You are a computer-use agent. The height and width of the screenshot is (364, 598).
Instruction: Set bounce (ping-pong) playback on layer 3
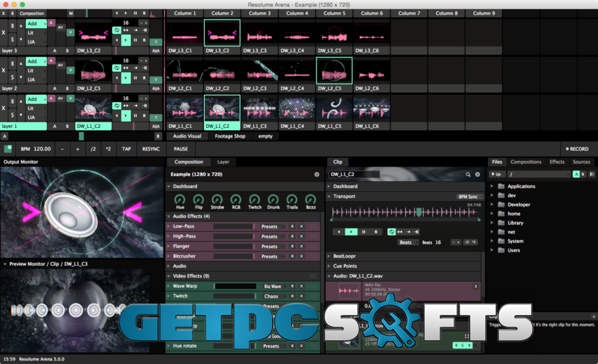(x=126, y=30)
